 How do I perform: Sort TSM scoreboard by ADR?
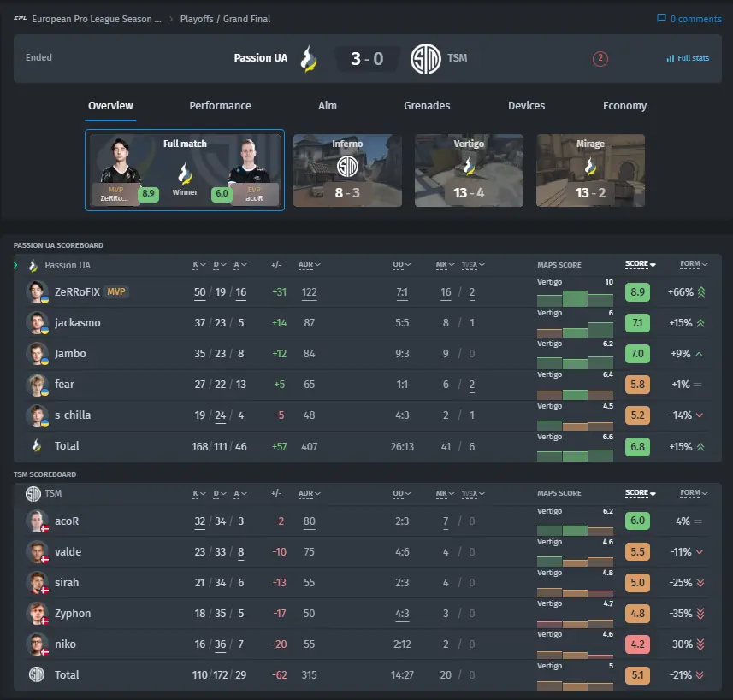[x=309, y=494]
